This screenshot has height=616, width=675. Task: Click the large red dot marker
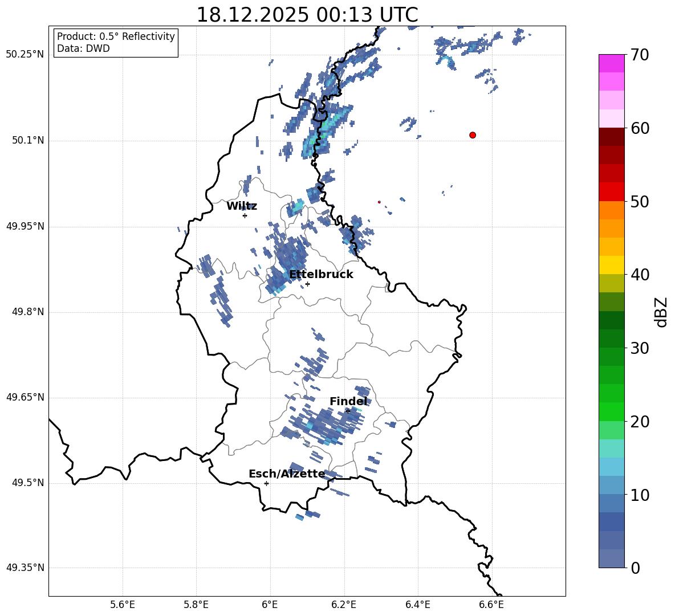click(473, 135)
